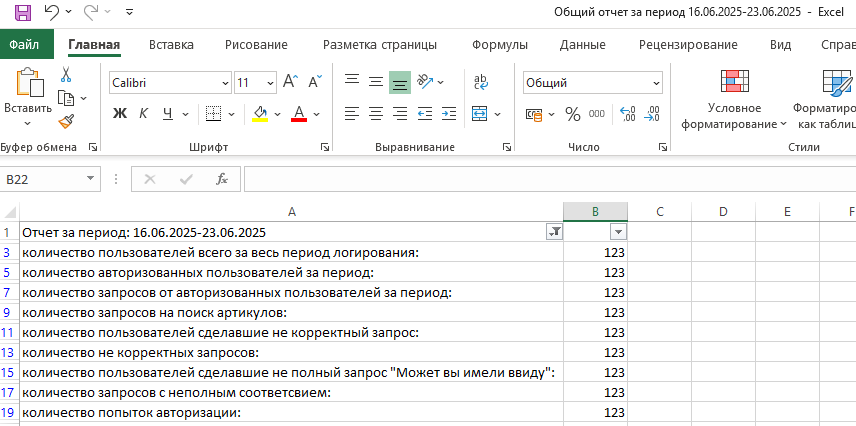Screen dimensions: 856x426
Task: Open the Число dialog launcher
Action: 662,147
